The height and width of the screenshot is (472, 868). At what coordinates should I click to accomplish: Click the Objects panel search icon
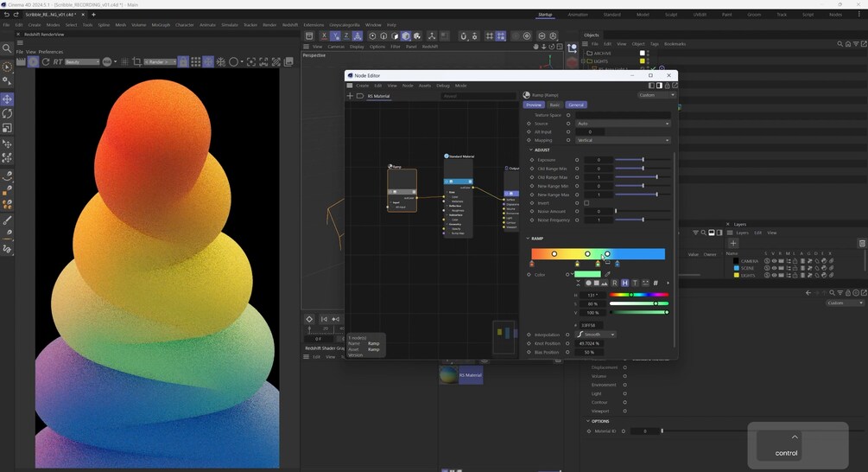839,44
